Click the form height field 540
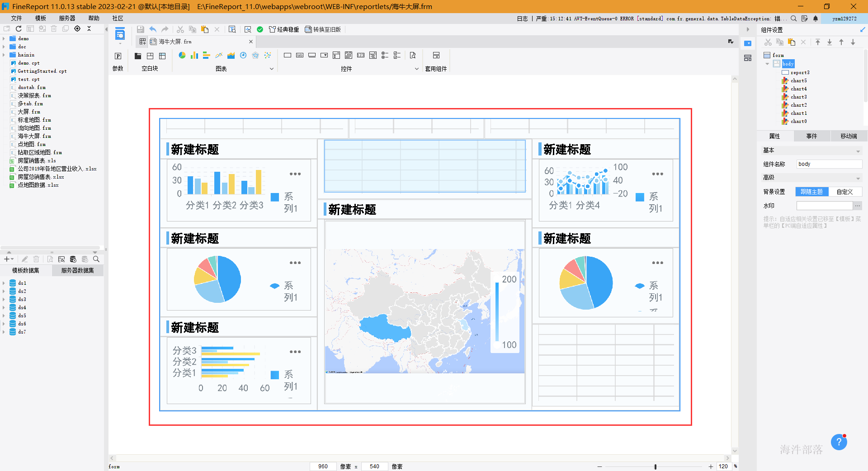The image size is (868, 471). point(374,466)
